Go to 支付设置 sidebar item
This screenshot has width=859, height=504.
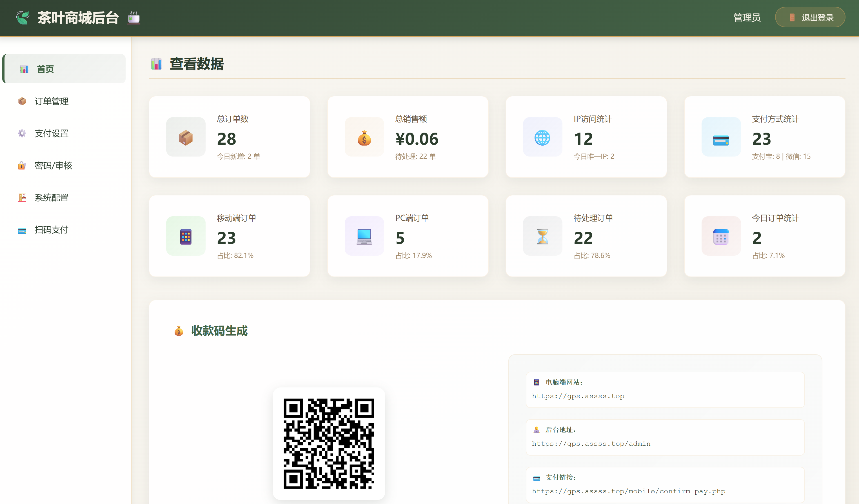[x=52, y=133]
